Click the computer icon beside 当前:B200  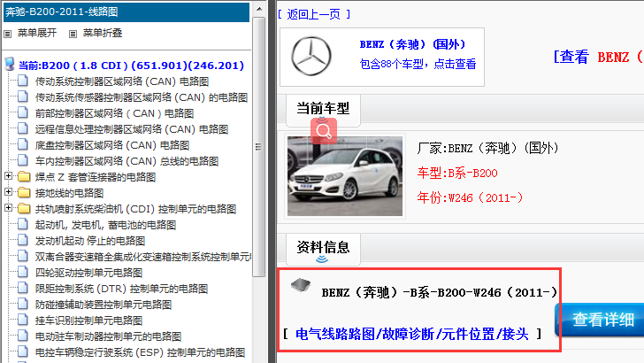[9, 65]
